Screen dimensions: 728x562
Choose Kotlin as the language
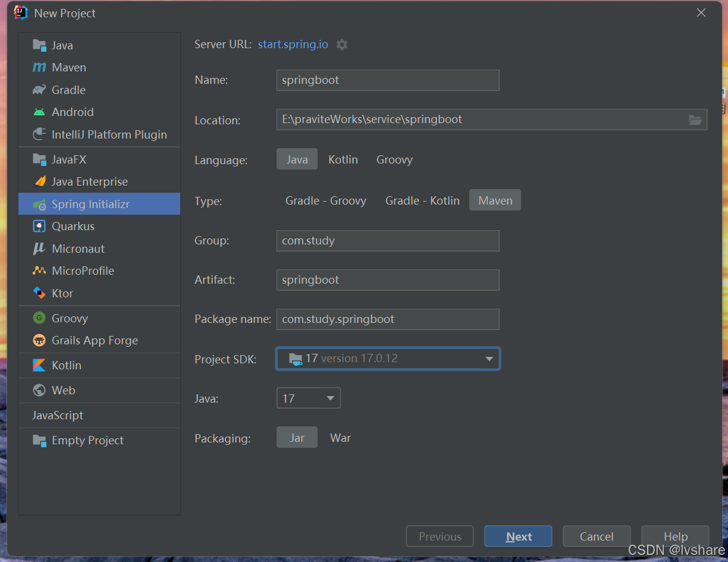pyautogui.click(x=343, y=159)
